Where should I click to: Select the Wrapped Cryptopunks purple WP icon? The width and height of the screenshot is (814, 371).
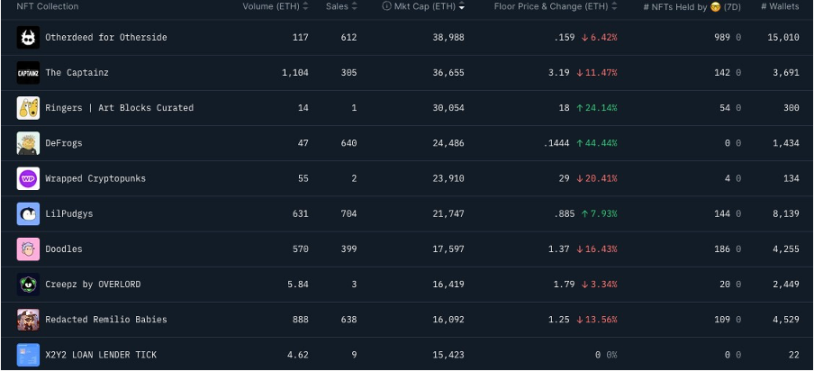[x=28, y=178]
